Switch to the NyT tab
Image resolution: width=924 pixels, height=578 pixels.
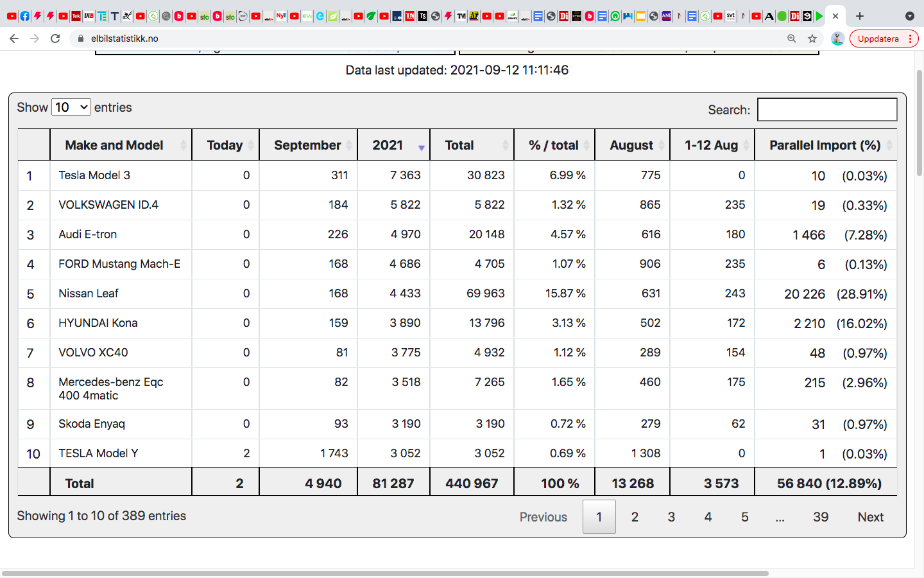point(281,16)
